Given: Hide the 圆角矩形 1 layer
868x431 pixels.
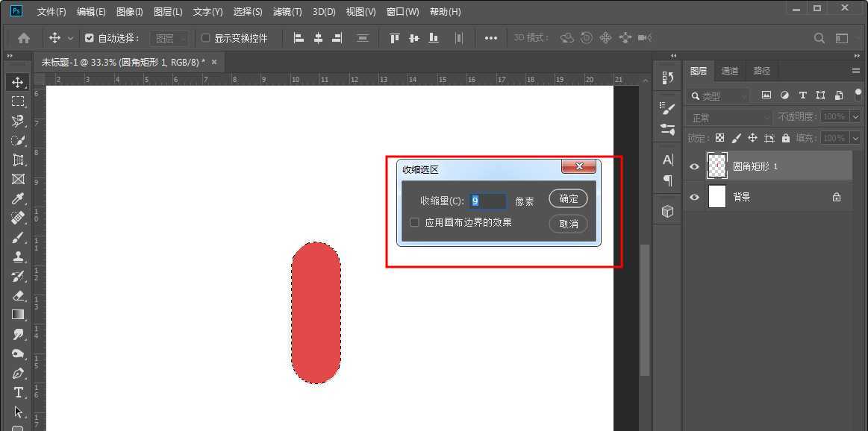Looking at the screenshot, I should point(694,166).
